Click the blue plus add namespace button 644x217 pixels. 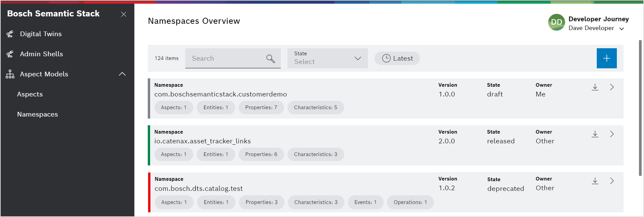pos(606,58)
